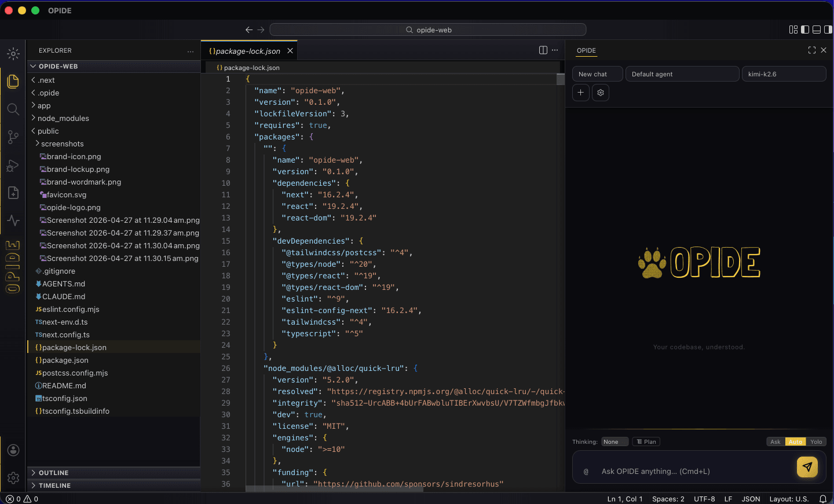Split the editor to the right

(543, 50)
